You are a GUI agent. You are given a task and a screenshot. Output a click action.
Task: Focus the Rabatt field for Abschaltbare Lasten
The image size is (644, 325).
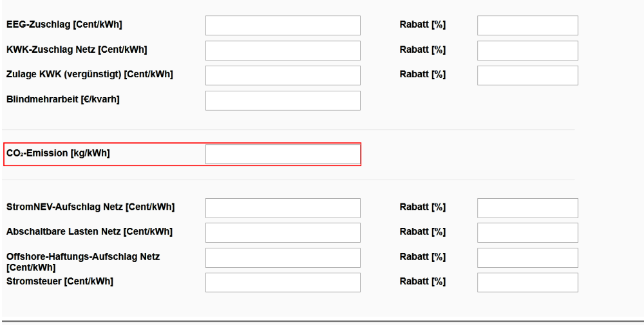pos(527,232)
